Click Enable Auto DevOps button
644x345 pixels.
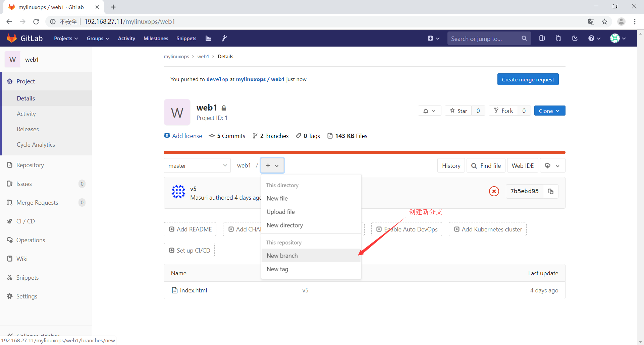tap(407, 229)
